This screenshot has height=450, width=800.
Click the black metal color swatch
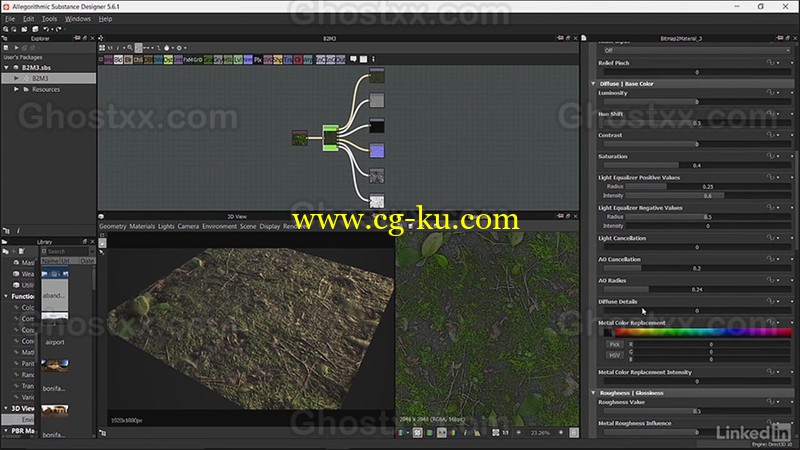(x=608, y=333)
